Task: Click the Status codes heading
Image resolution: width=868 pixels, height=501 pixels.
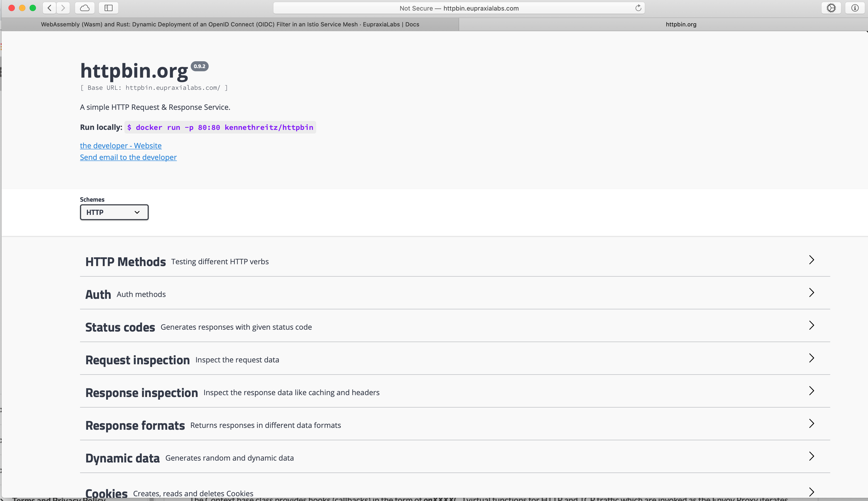Action: (120, 327)
